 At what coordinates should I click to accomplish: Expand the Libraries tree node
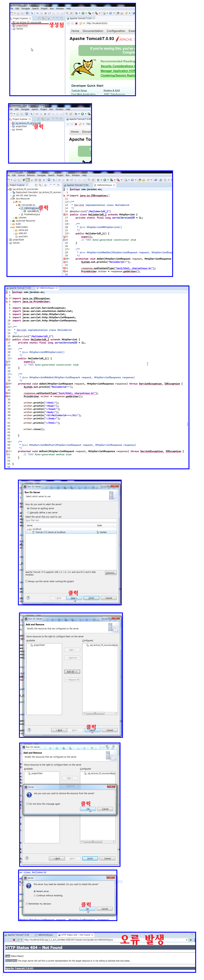tap(14, 218)
